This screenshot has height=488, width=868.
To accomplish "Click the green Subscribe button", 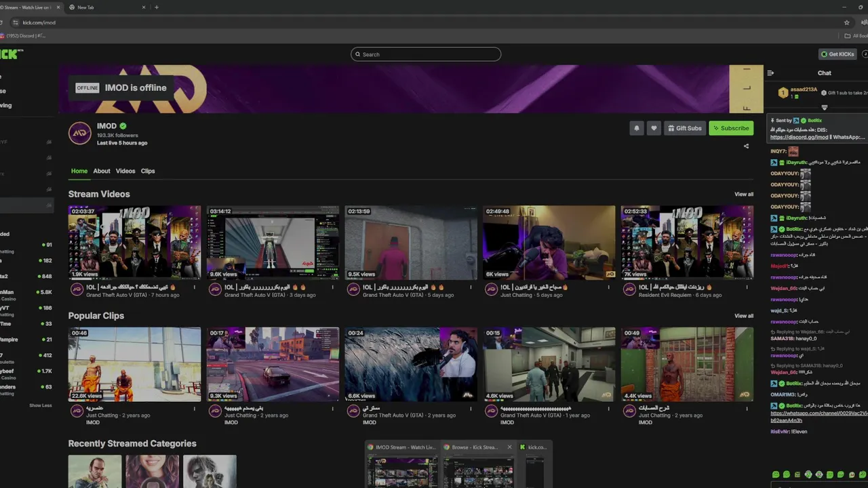I will [x=731, y=128].
